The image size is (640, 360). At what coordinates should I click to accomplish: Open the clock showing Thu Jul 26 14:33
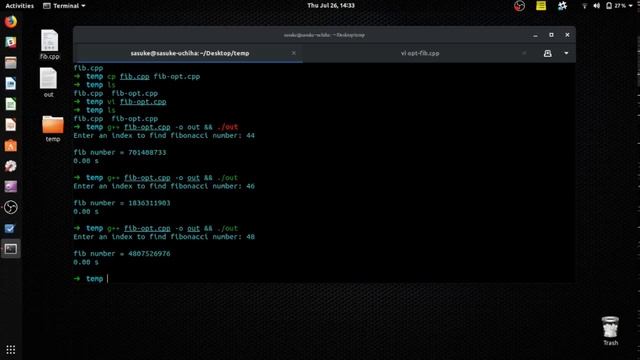331,6
